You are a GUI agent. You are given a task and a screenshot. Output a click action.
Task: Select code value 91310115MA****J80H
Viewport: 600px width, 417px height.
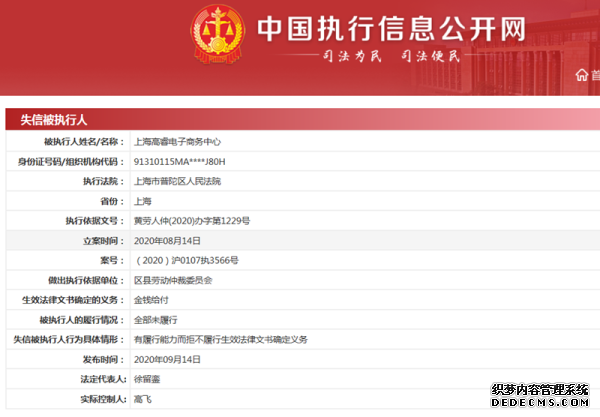tap(179, 162)
